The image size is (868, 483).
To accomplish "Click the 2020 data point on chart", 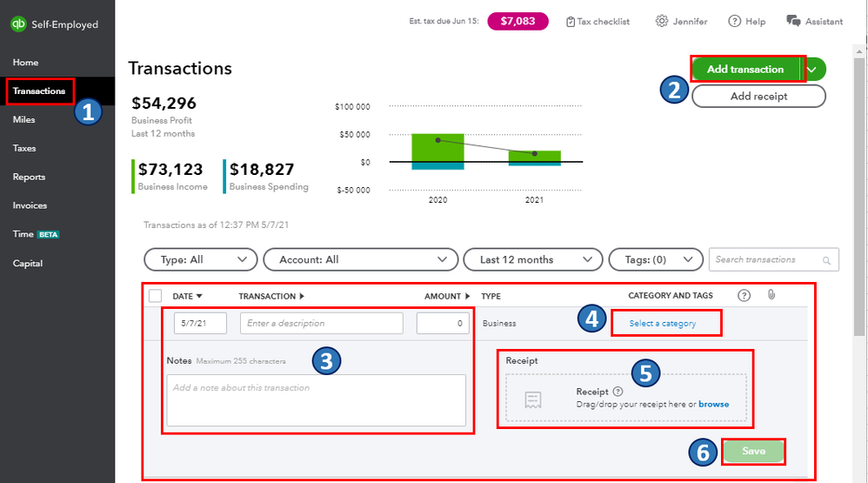I will [x=437, y=140].
